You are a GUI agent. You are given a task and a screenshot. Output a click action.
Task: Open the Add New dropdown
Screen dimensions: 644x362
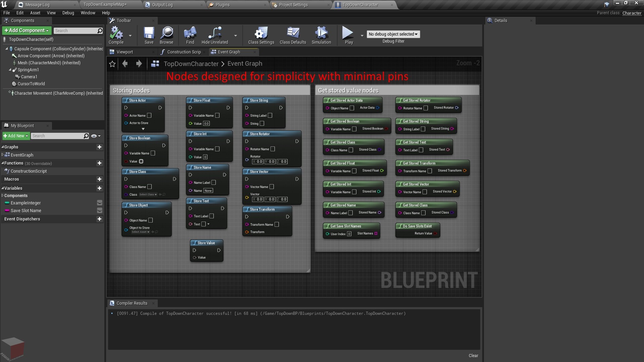click(x=16, y=136)
